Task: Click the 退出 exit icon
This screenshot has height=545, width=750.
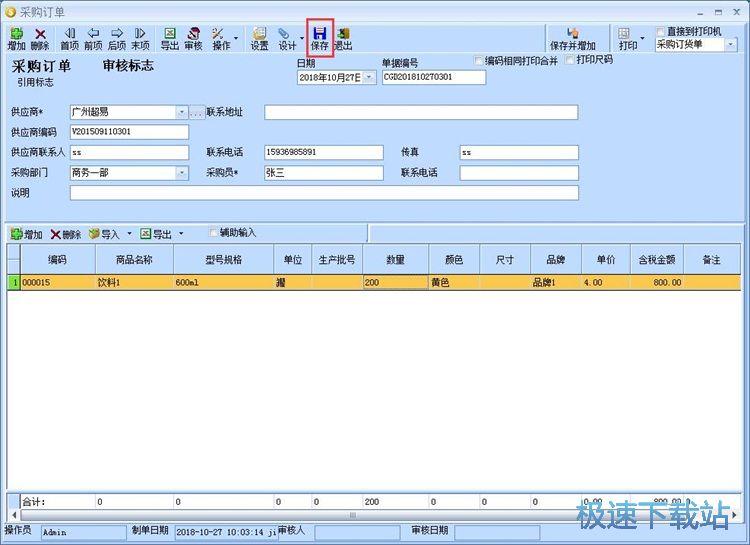Action: (343, 39)
